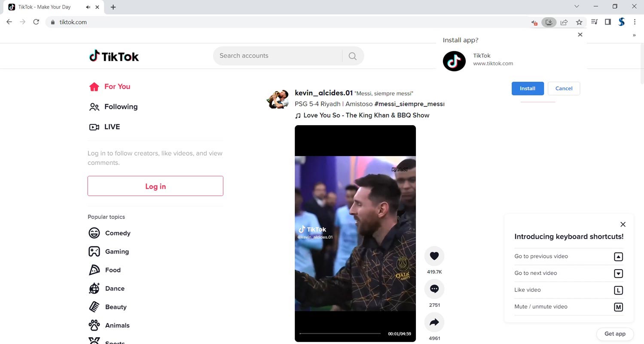
Task: Close the Install app popup
Action: [580, 34]
